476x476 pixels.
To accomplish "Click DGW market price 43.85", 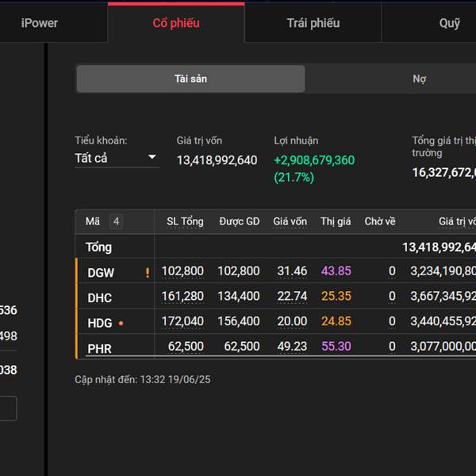I will (x=336, y=271).
